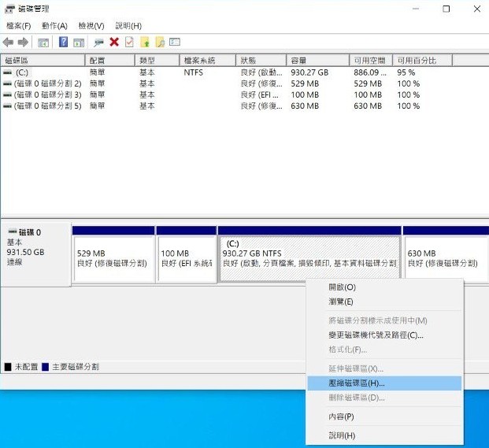The image size is (489, 448).
Task: Click the Back arrow toolbar icon
Action: (x=9, y=42)
